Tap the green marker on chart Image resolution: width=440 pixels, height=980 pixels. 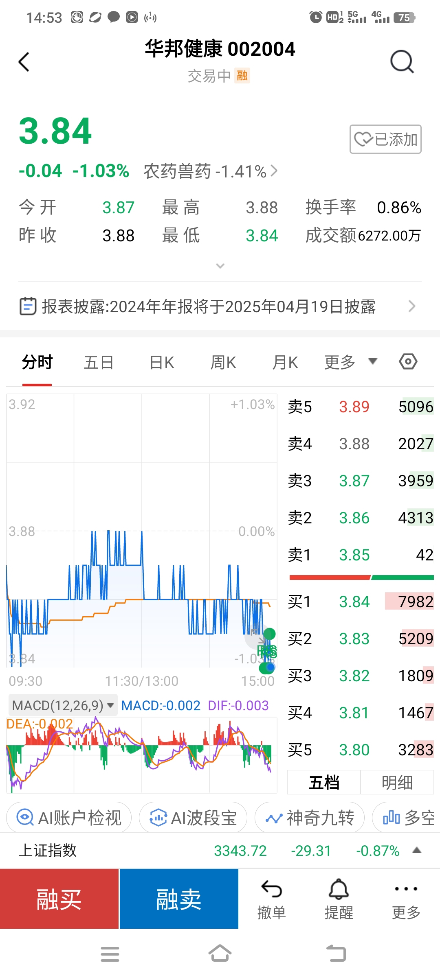click(269, 633)
